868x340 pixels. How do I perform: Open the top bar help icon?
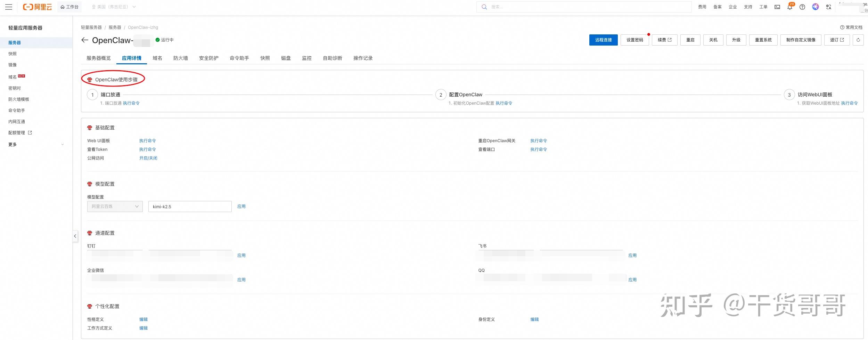802,7
